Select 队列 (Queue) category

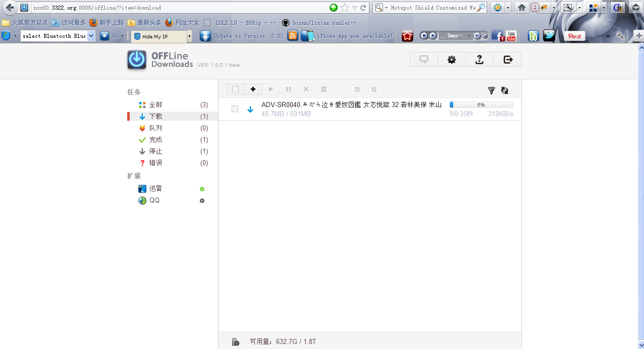(173, 128)
